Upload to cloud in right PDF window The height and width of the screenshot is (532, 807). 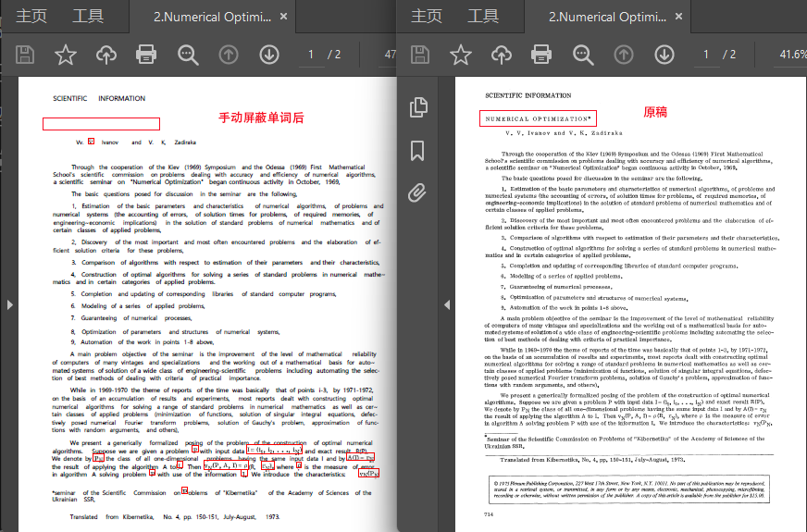coord(502,55)
